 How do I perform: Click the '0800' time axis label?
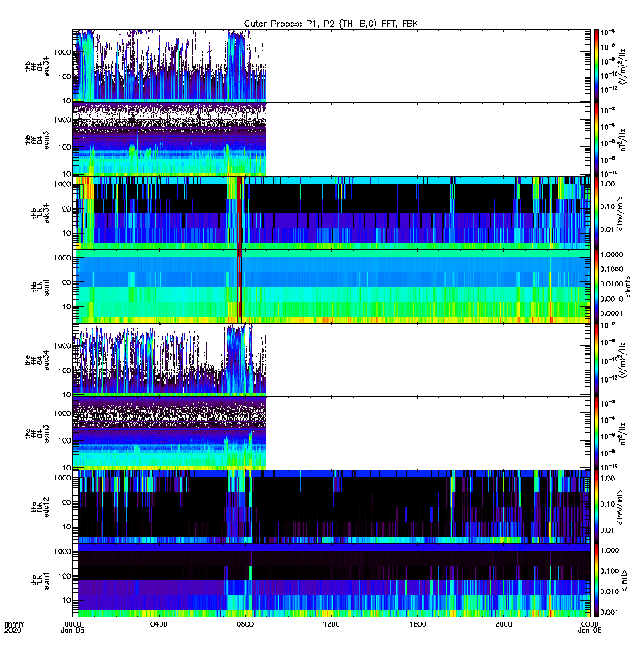pos(244,624)
